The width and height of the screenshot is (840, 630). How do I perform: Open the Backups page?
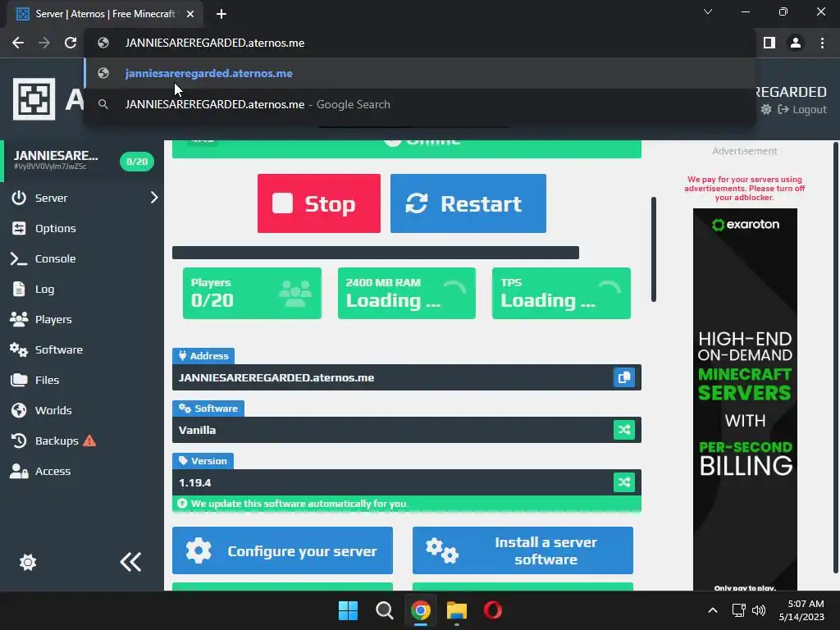57,441
